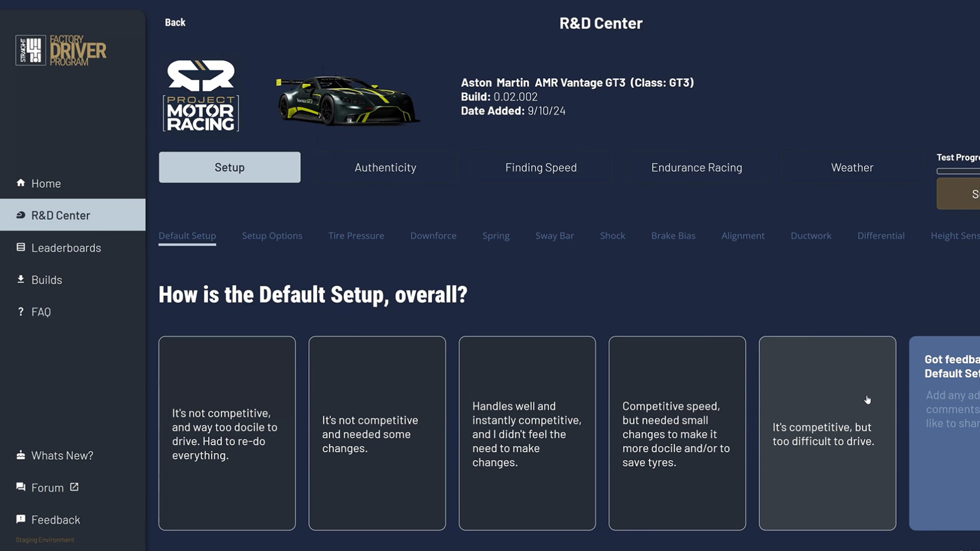Click the Feedback speech bubble icon

(21, 519)
